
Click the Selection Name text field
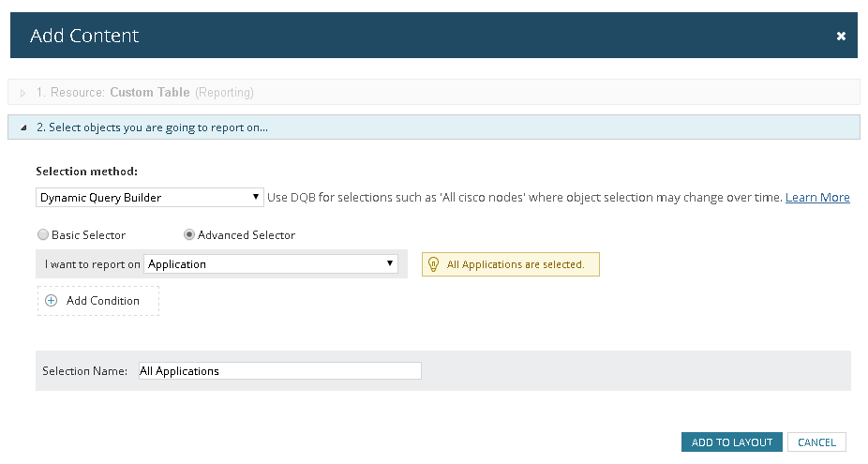tap(279, 371)
